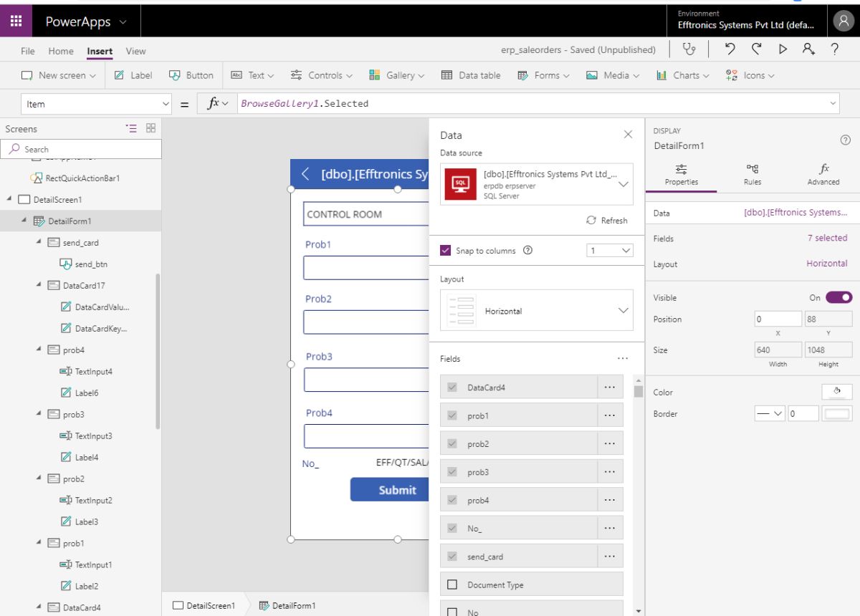
Task: Collapse the DetailScreen1 tree node
Action: tap(9, 199)
